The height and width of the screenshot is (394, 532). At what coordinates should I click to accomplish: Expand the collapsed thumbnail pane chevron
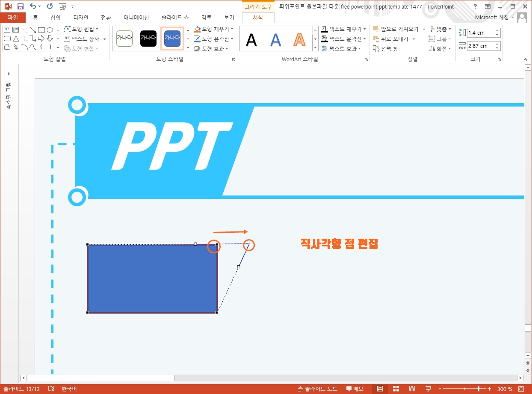click(9, 74)
